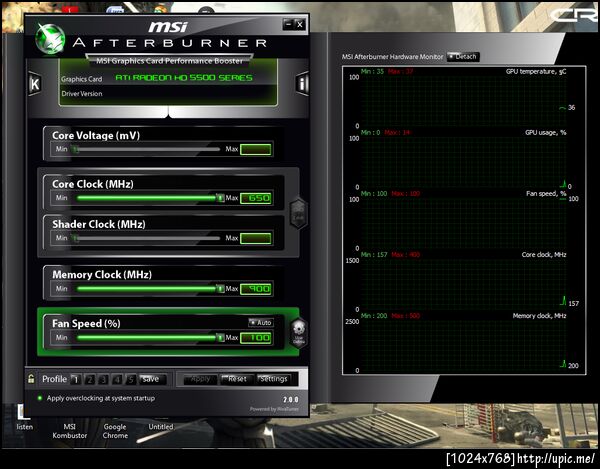Viewport: 600px width, 469px height.
Task: Select profile slot 1
Action: point(76,379)
